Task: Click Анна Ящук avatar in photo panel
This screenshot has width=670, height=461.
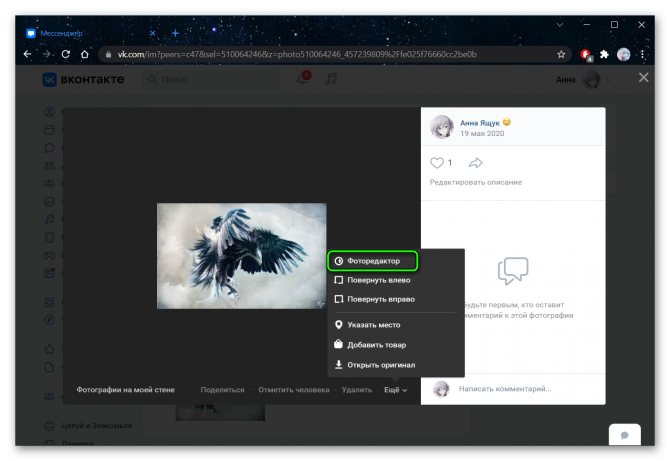Action: pos(441,127)
